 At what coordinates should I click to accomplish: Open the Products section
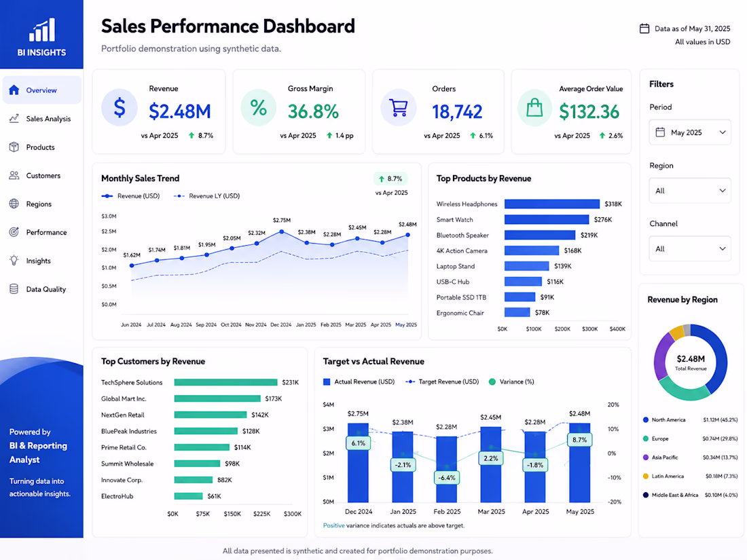pyautogui.click(x=42, y=147)
